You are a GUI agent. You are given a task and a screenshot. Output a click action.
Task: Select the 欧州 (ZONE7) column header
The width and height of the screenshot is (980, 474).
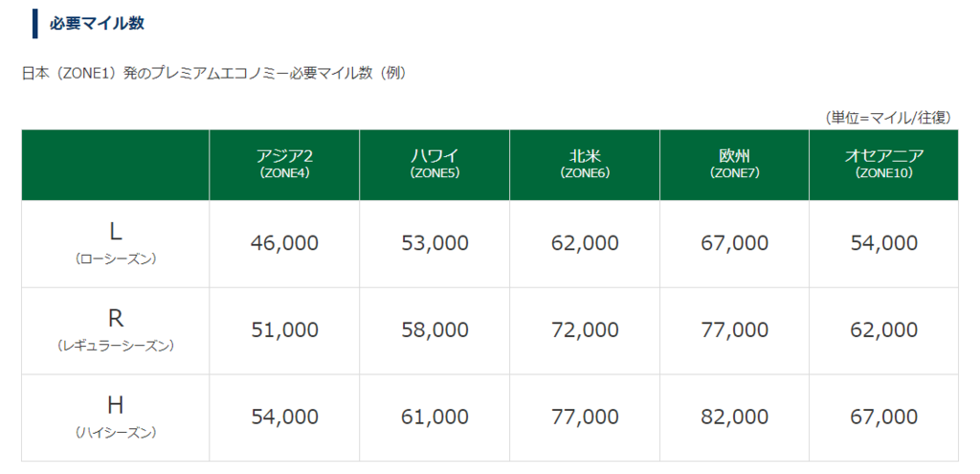click(x=734, y=165)
